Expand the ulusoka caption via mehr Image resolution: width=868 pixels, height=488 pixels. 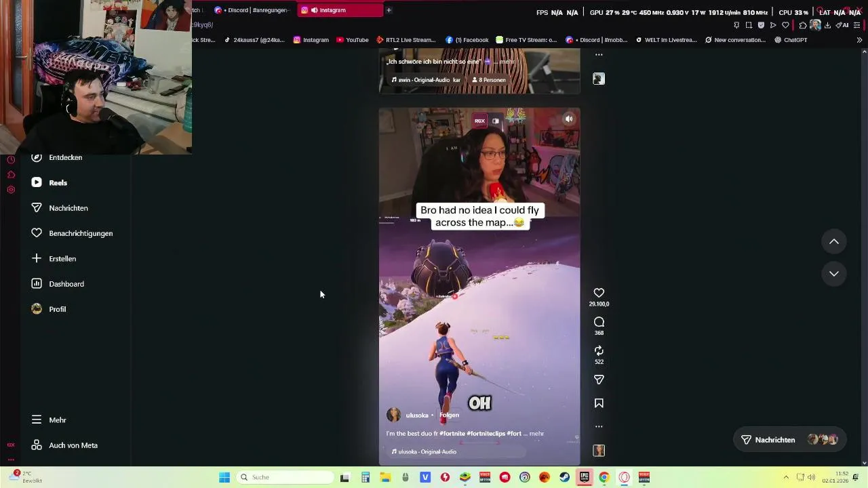536,434
